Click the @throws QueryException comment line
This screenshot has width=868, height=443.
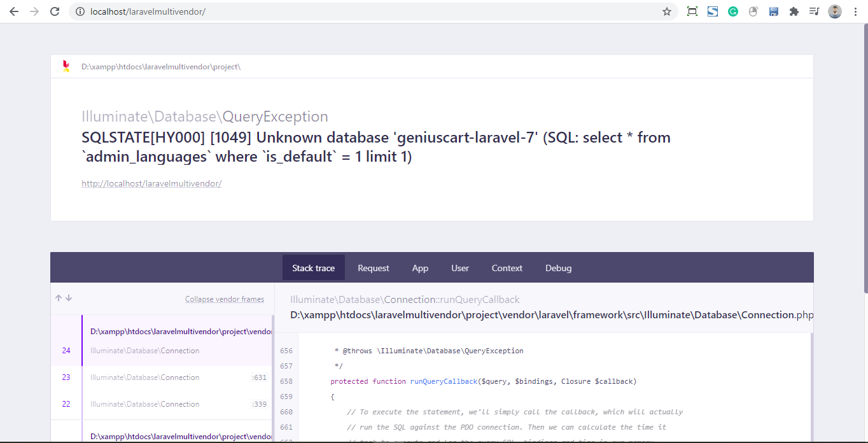point(429,351)
